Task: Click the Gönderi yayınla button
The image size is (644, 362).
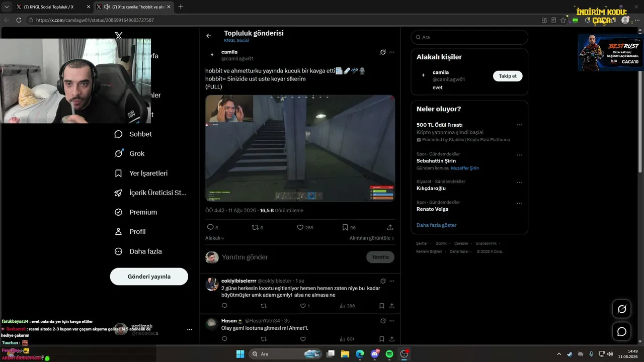Action: pyautogui.click(x=149, y=277)
